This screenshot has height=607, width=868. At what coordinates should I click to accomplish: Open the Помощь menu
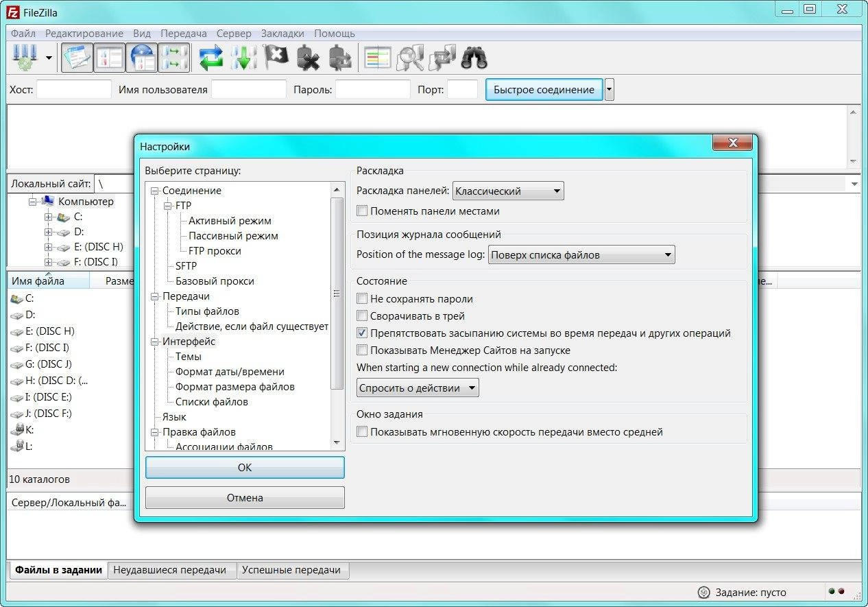335,33
